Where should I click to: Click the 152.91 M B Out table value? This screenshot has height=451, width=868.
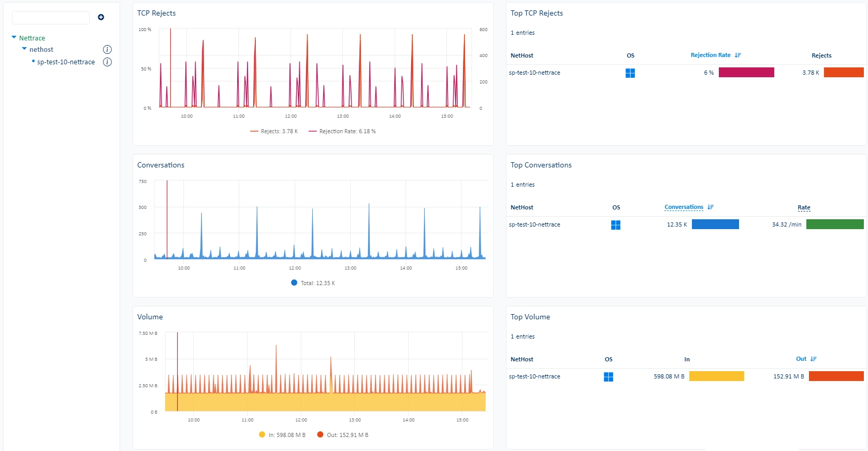tap(789, 376)
